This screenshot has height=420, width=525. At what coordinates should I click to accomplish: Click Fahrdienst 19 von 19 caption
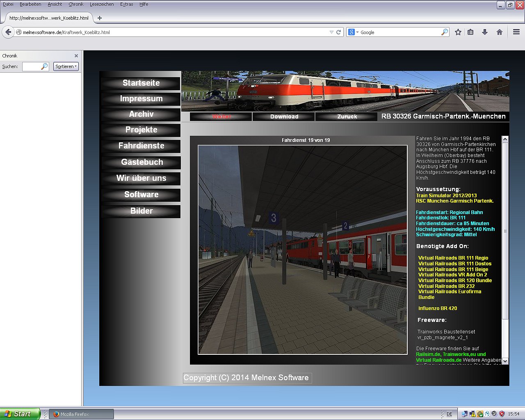[x=306, y=140]
